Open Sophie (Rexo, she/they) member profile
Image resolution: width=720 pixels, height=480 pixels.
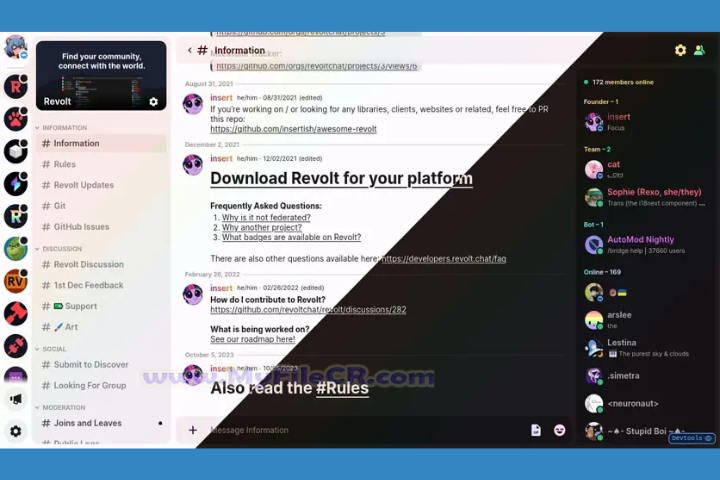(x=645, y=197)
